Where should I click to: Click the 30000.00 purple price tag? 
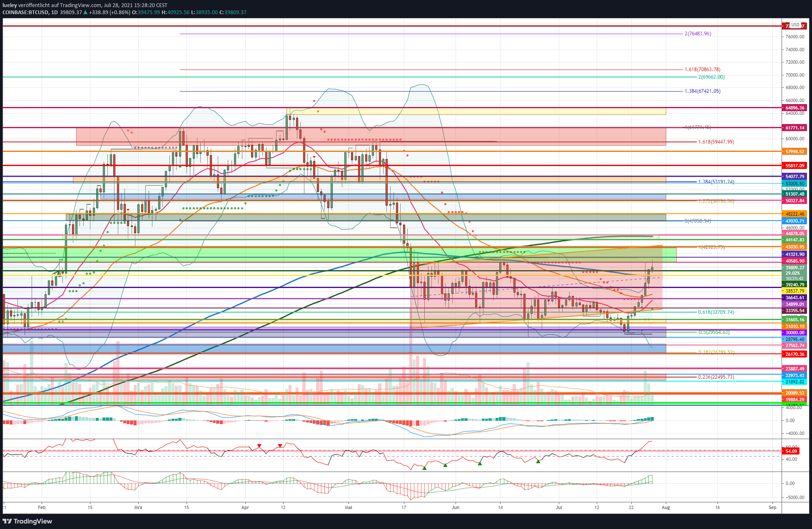tap(795, 333)
